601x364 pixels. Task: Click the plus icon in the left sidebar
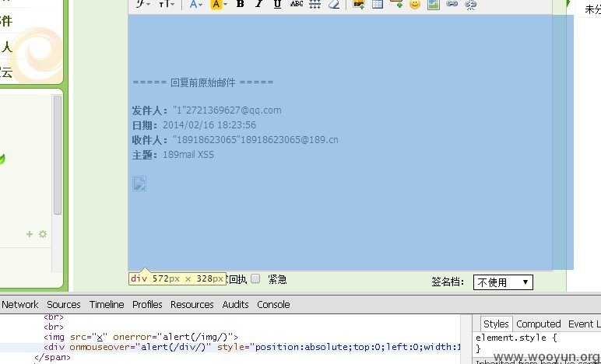(30, 234)
